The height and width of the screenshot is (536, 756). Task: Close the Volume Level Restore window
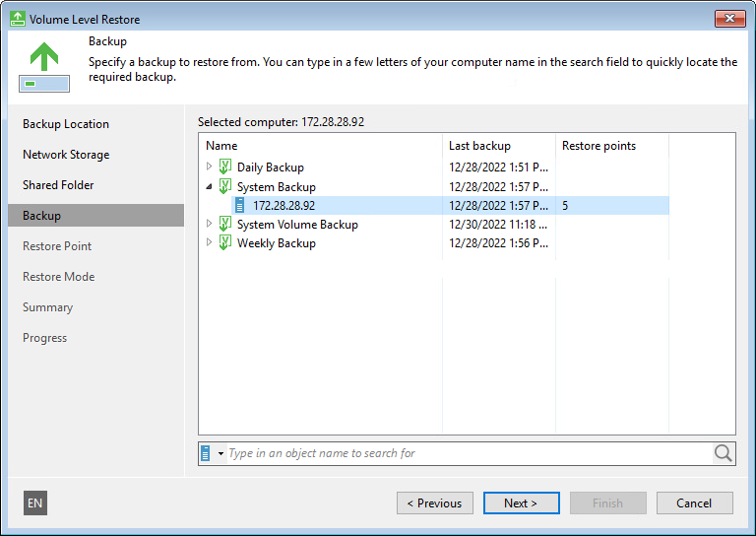click(x=730, y=19)
